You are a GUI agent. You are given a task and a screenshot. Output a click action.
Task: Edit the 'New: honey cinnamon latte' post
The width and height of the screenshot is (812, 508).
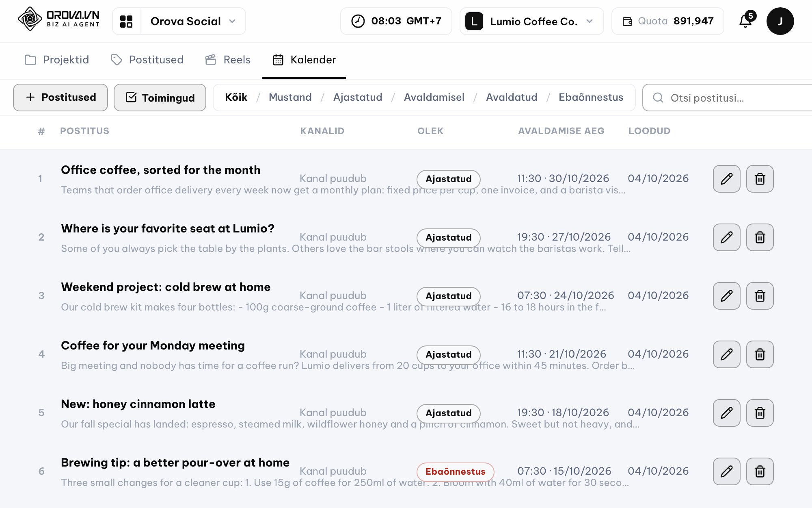[726, 413]
